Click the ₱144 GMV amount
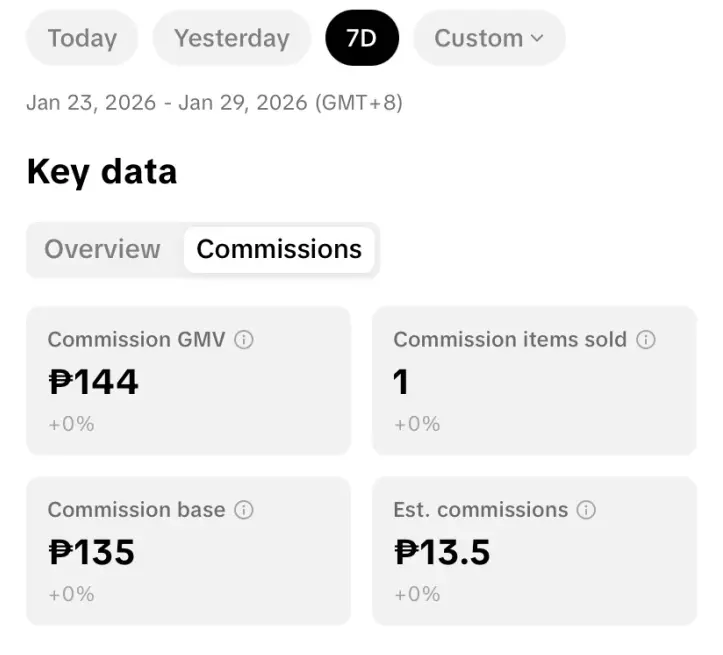The height and width of the screenshot is (655, 723). 93,382
